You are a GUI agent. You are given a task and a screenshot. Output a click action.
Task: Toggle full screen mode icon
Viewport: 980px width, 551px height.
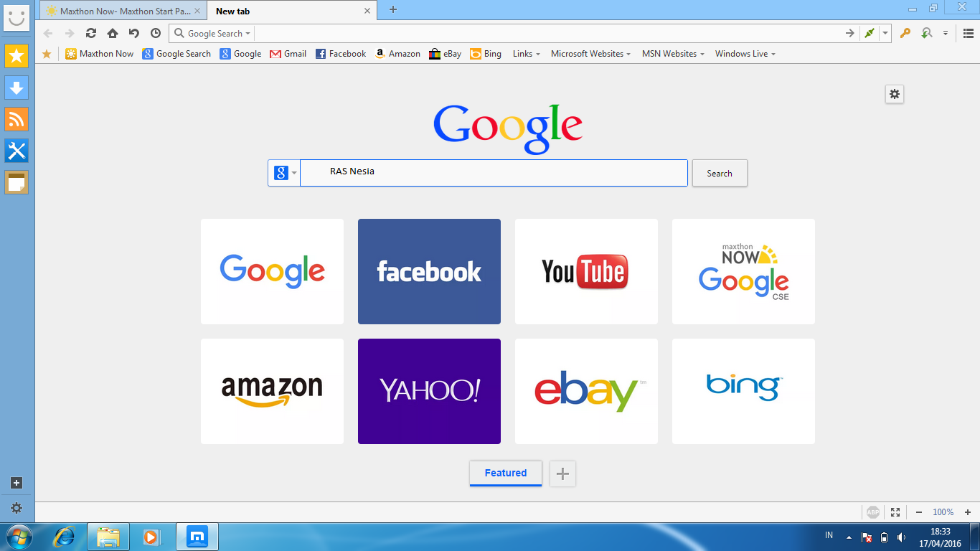[x=895, y=512]
